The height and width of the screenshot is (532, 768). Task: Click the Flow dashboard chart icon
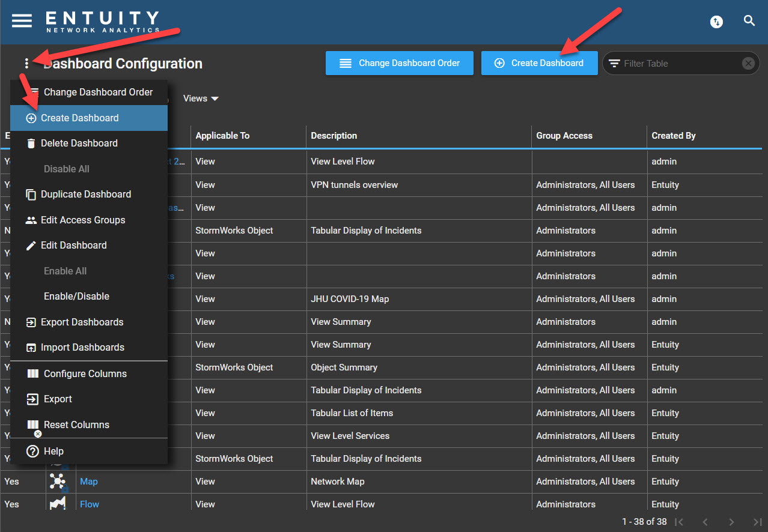tap(58, 503)
